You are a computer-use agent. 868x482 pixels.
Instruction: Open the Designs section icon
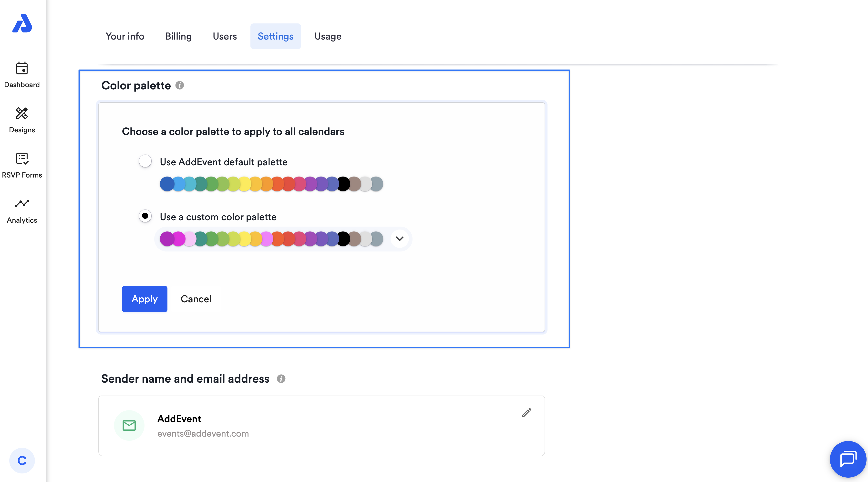click(22, 114)
